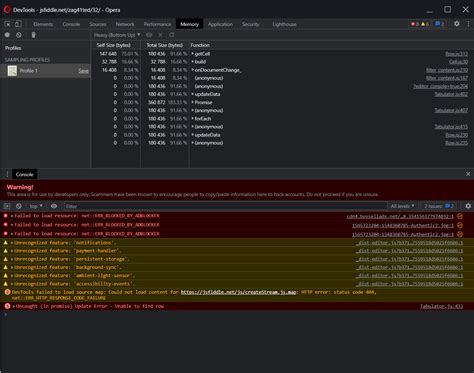This screenshot has height=373, width=474.
Task: Open the All levels log filter dropdown
Action: tap(402, 206)
